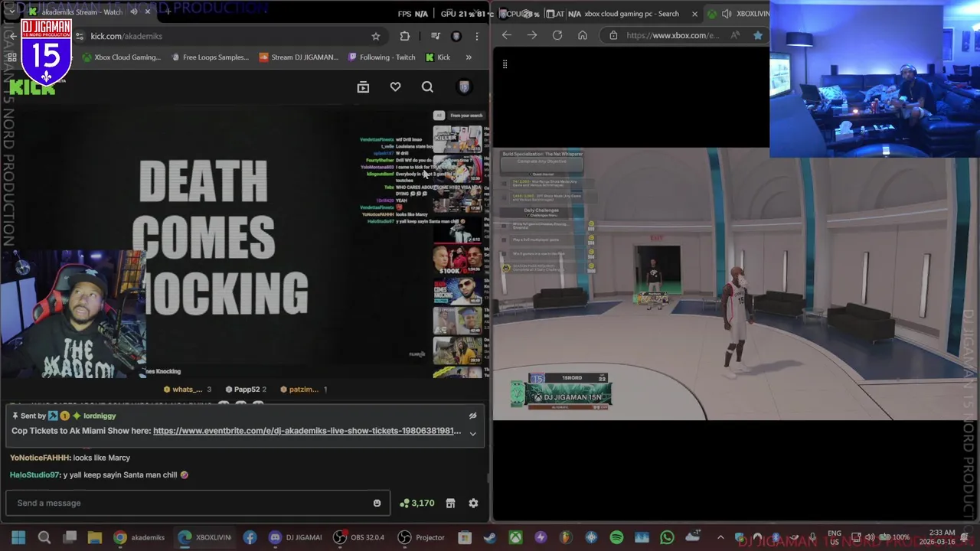Click HaloStudio97 username in chat
The height and width of the screenshot is (551, 980).
pyautogui.click(x=34, y=474)
